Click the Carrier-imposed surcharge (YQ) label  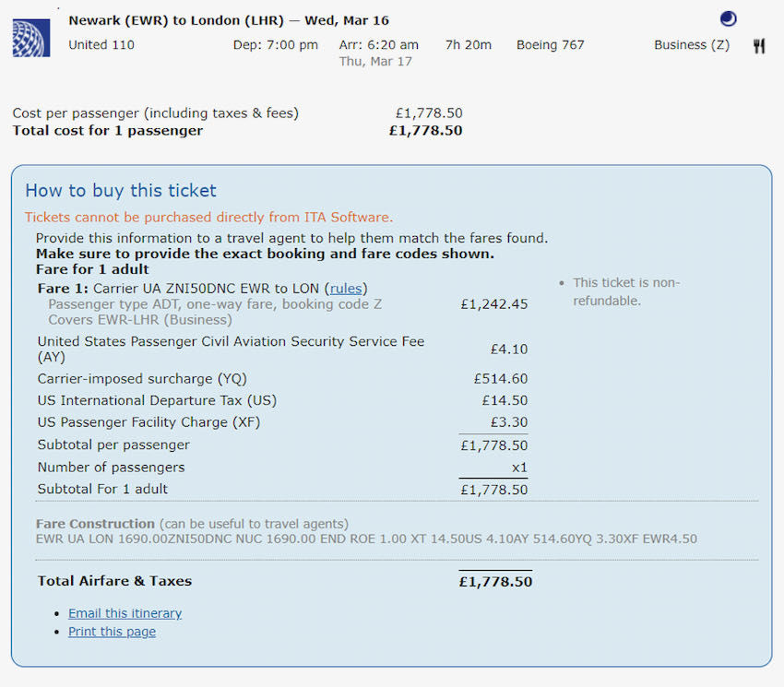tap(142, 379)
